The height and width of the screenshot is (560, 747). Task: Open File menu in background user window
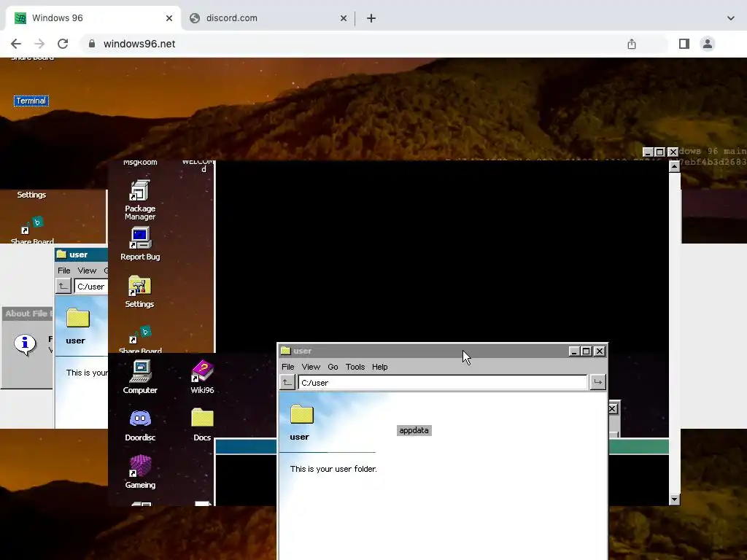tap(64, 271)
